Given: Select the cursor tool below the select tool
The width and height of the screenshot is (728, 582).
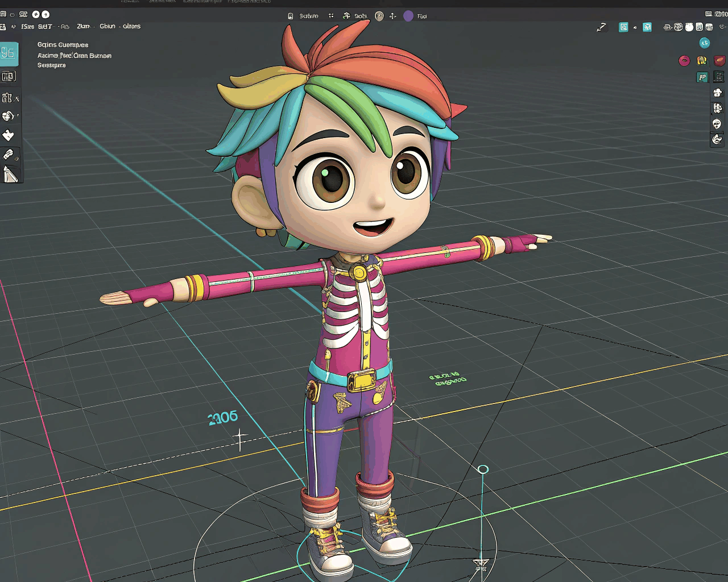Looking at the screenshot, I should (9, 76).
